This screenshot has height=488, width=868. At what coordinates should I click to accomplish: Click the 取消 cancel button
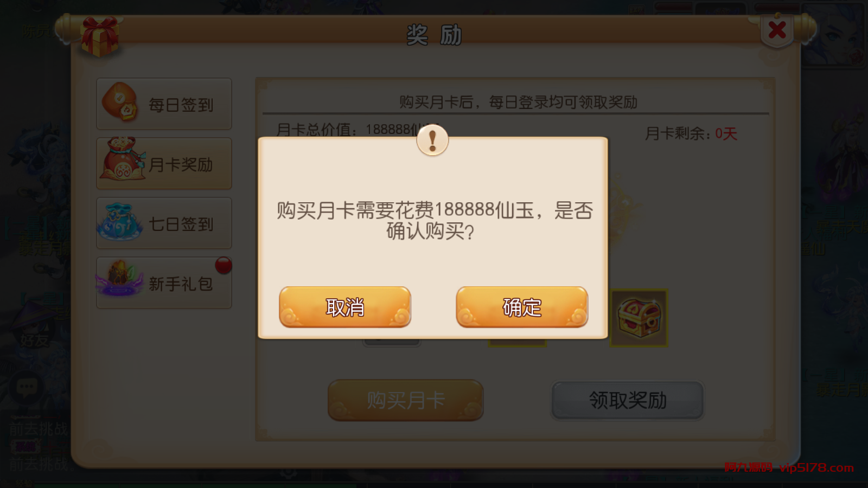[x=345, y=307]
